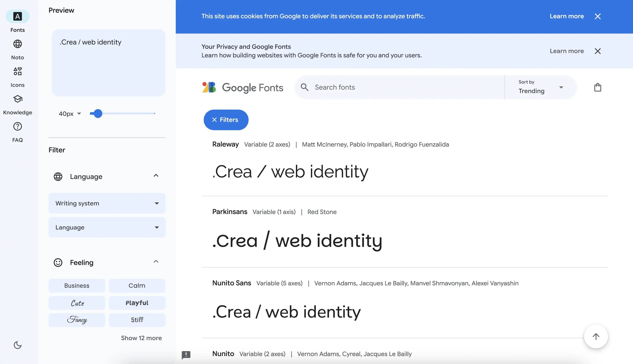Open the Icons section in sidebar
Viewport: 633px width, 364px height.
click(x=17, y=72)
